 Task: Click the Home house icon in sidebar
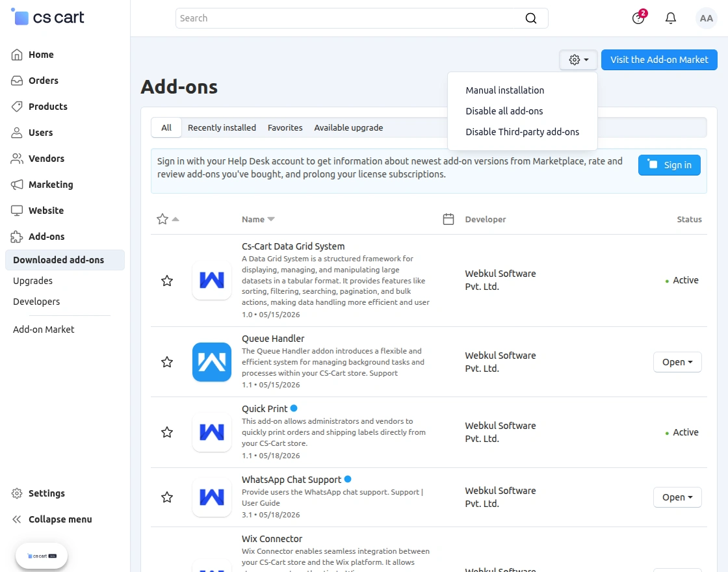click(x=17, y=55)
